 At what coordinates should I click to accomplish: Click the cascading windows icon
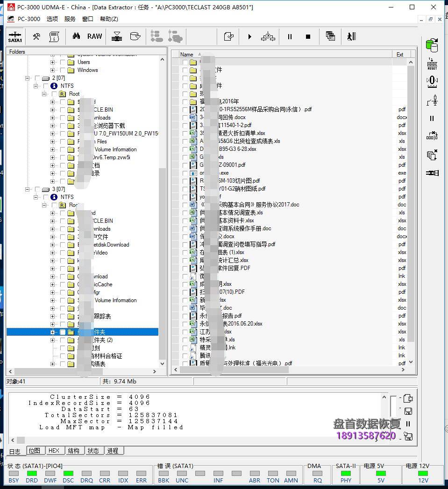pyautogui.click(x=330, y=36)
